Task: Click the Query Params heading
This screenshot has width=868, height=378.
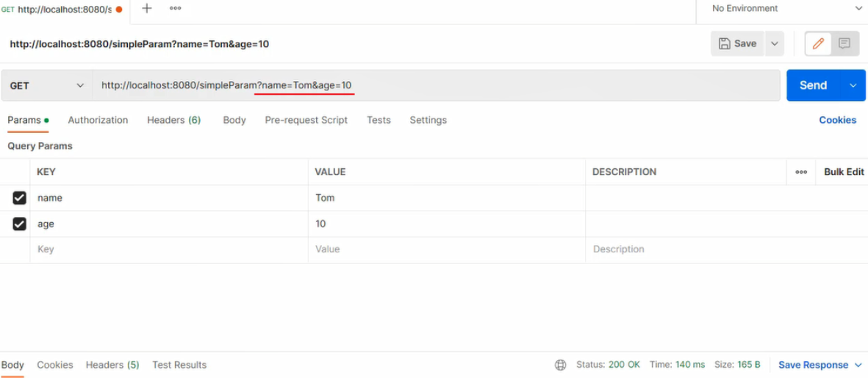Action: (x=40, y=146)
